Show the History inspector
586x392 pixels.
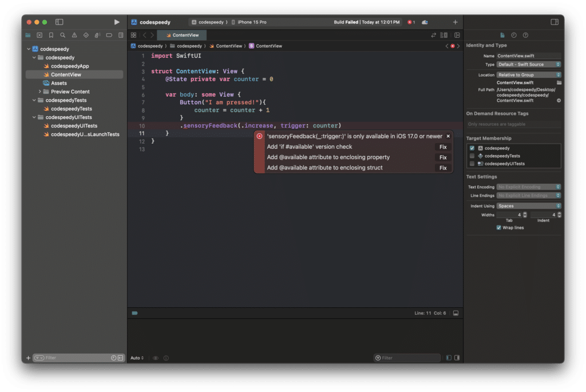click(x=514, y=35)
